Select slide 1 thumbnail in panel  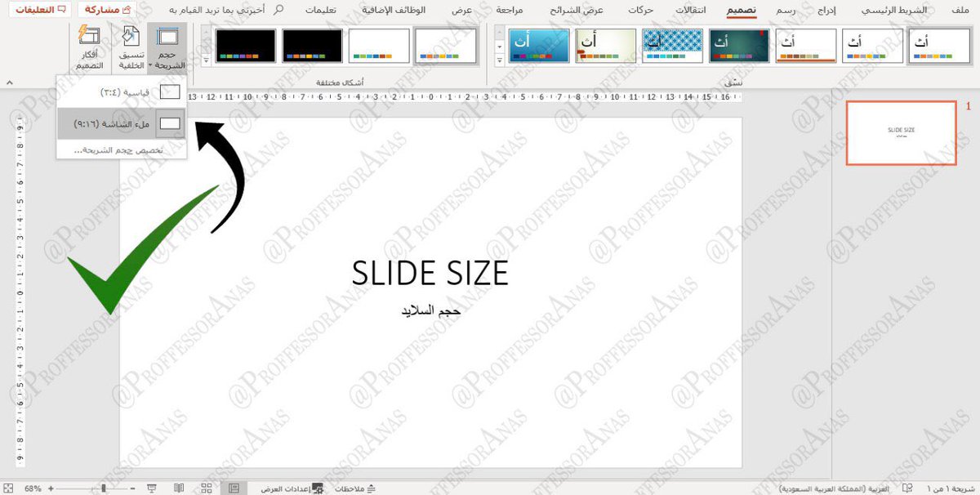(x=901, y=133)
